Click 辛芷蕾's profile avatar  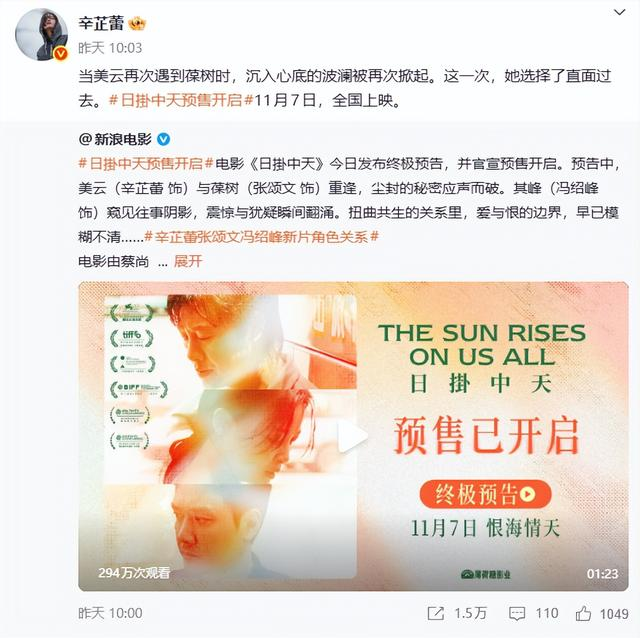tap(41, 34)
